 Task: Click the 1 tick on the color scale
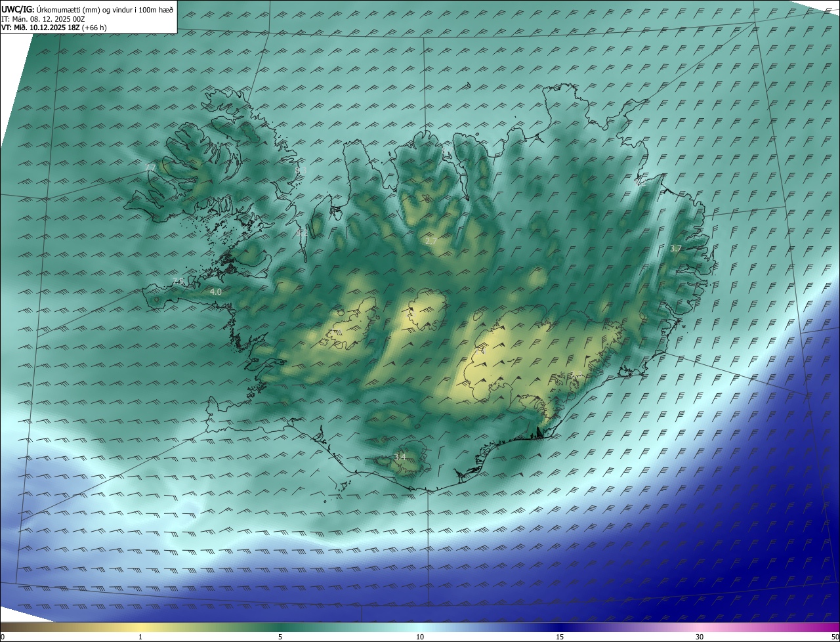coord(140,637)
